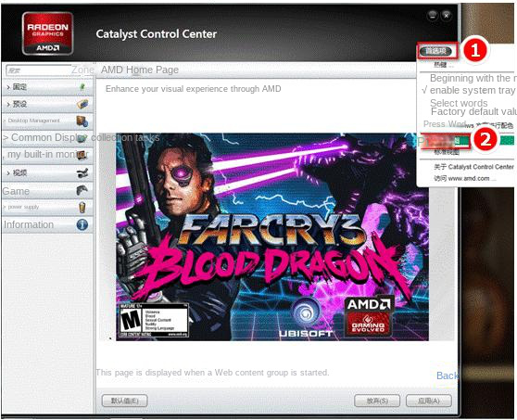This screenshot has width=517, height=420.
Task: Toggle the enable system tray menu option
Action: pos(469,90)
